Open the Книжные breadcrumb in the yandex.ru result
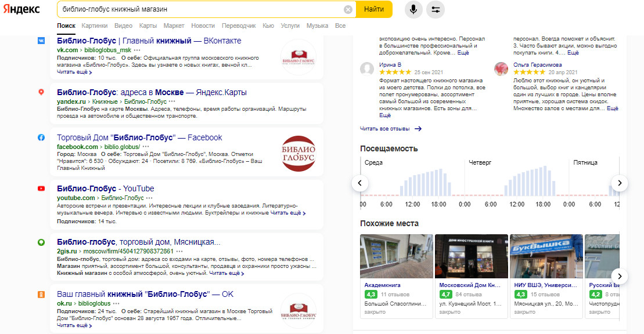644x334 pixels. tap(105, 101)
